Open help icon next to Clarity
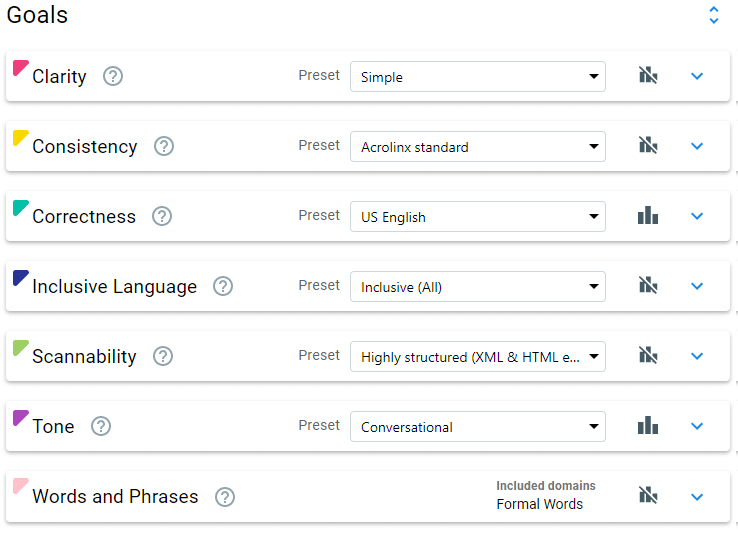738x533 pixels. (113, 76)
